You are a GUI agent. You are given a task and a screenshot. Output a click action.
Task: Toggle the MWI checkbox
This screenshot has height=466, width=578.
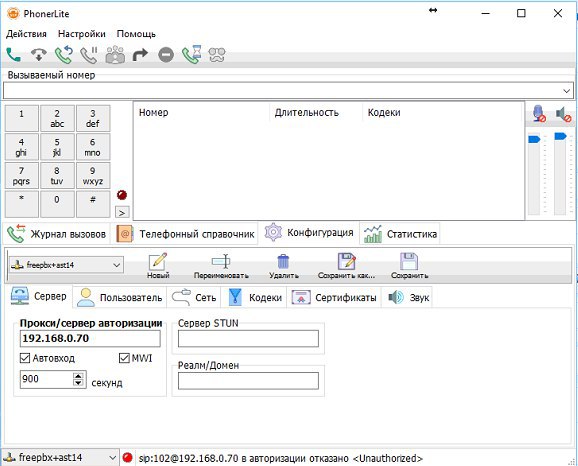pyautogui.click(x=124, y=358)
